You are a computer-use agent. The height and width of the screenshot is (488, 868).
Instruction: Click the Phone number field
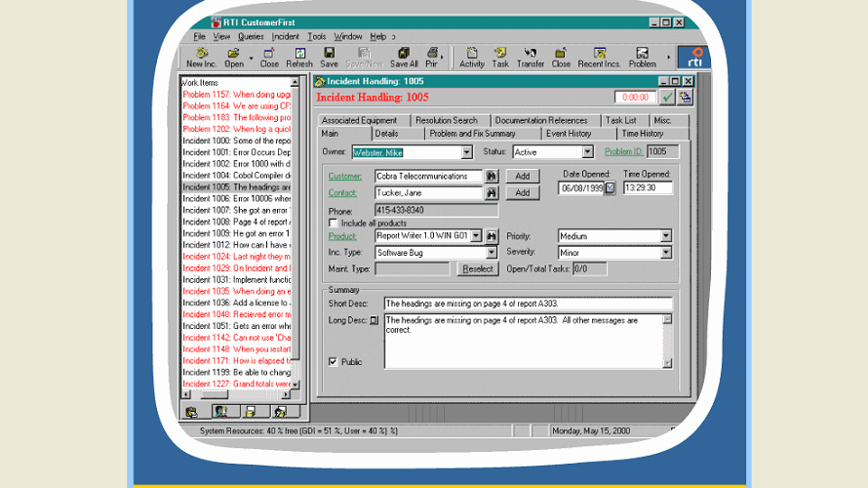(436, 211)
